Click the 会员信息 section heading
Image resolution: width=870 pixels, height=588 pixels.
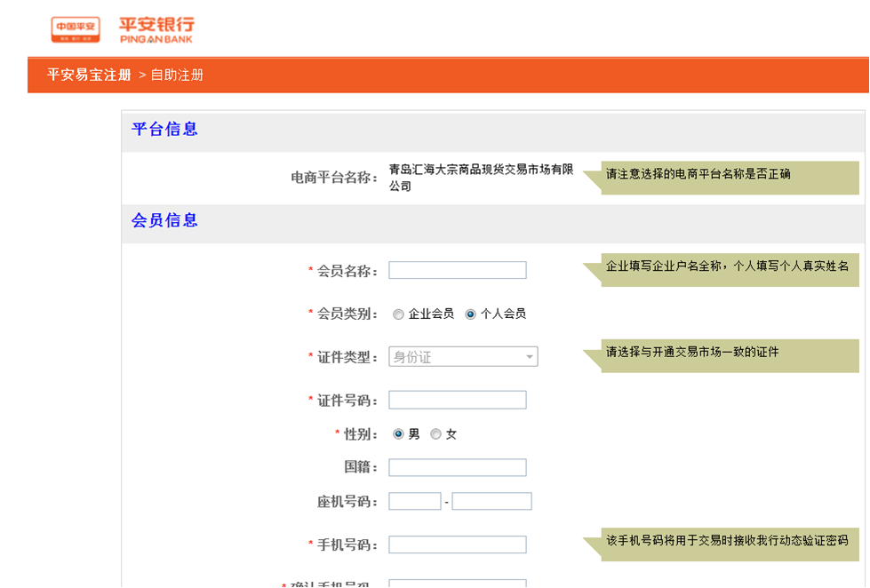pyautogui.click(x=164, y=220)
